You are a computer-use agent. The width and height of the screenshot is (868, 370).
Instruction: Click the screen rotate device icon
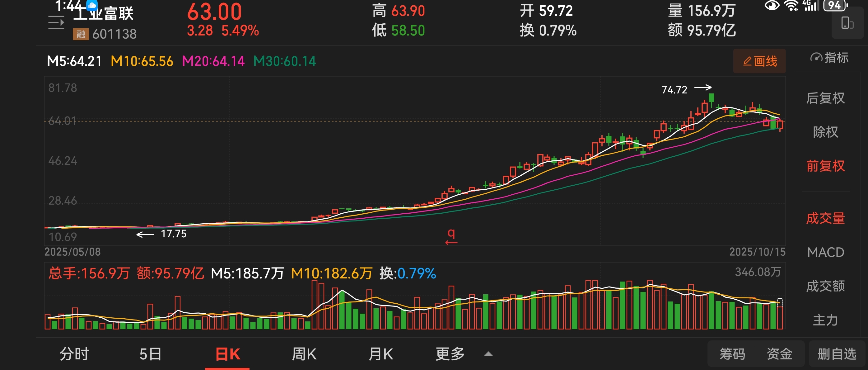tap(847, 23)
